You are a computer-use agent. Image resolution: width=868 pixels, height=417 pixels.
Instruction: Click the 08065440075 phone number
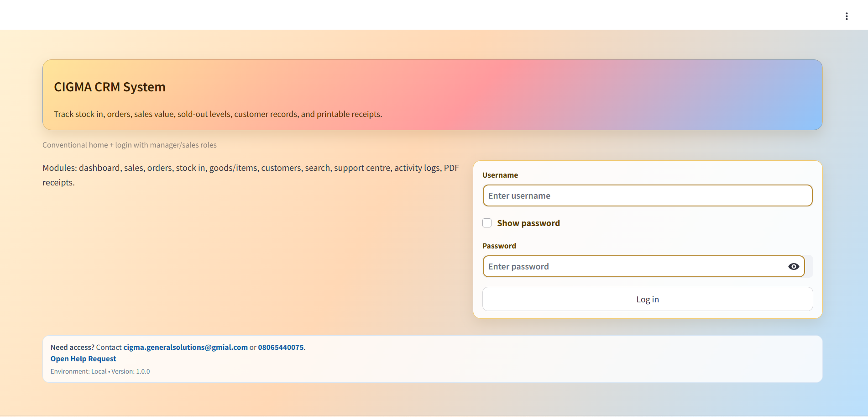pyautogui.click(x=281, y=347)
